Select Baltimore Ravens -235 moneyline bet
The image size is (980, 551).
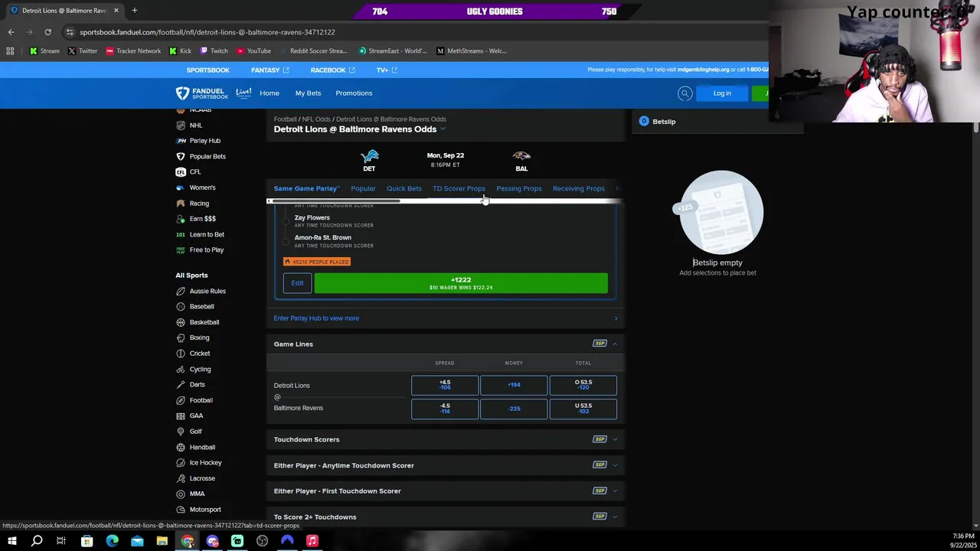[514, 409]
